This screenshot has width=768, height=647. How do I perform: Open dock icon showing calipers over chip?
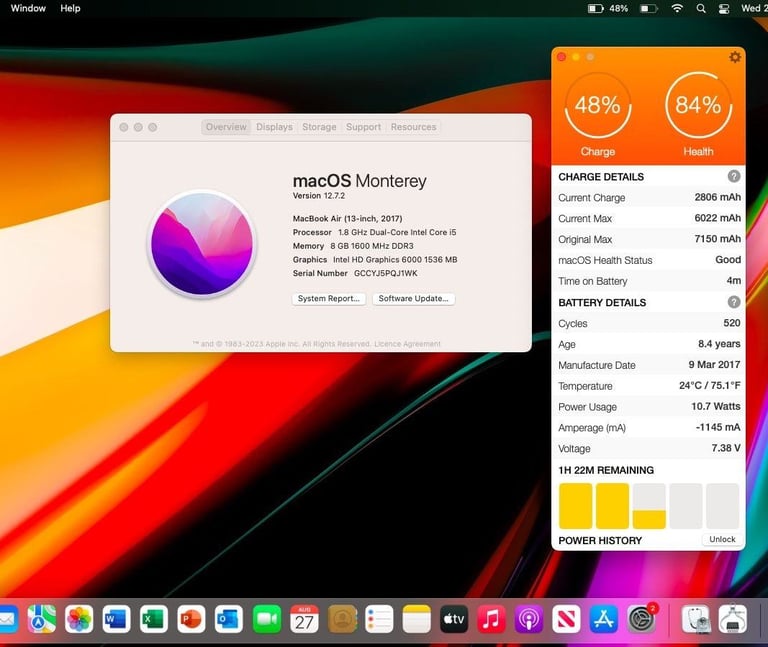pos(733,619)
